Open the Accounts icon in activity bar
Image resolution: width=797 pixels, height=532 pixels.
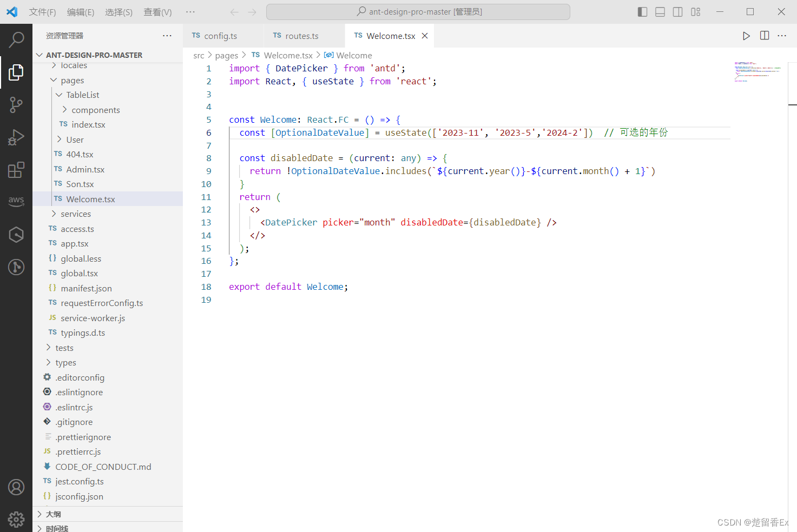tap(16, 487)
